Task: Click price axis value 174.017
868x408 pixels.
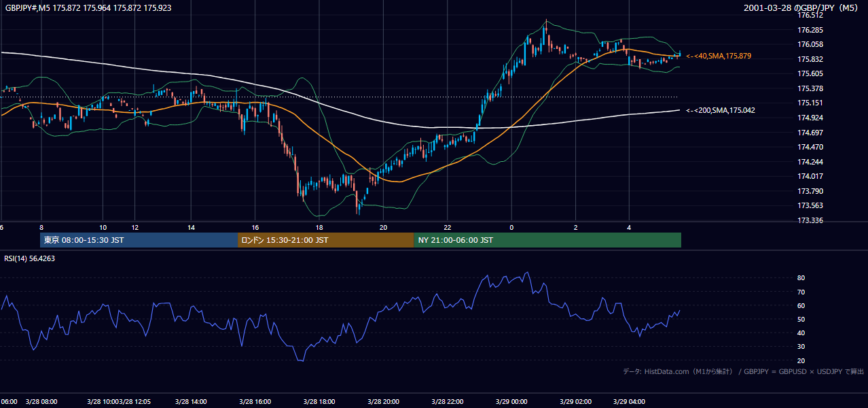Action: pos(810,176)
